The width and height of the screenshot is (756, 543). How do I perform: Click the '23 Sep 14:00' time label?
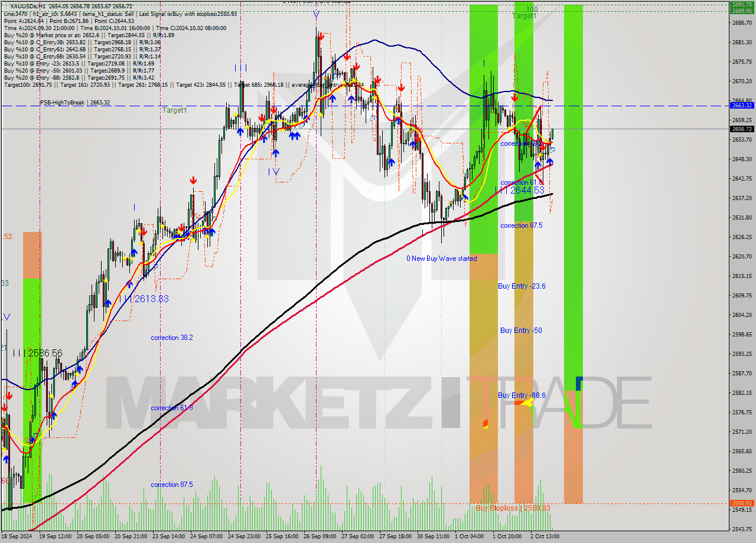(x=170, y=537)
